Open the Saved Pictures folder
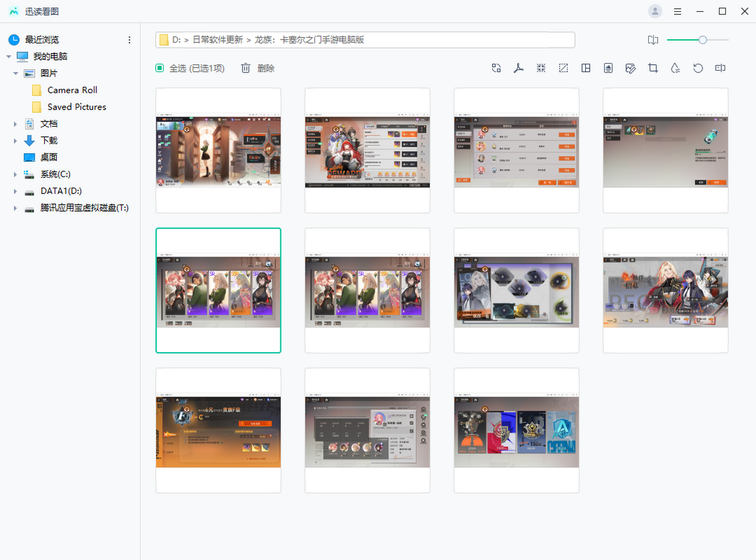The height and width of the screenshot is (560, 756). pyautogui.click(x=76, y=107)
